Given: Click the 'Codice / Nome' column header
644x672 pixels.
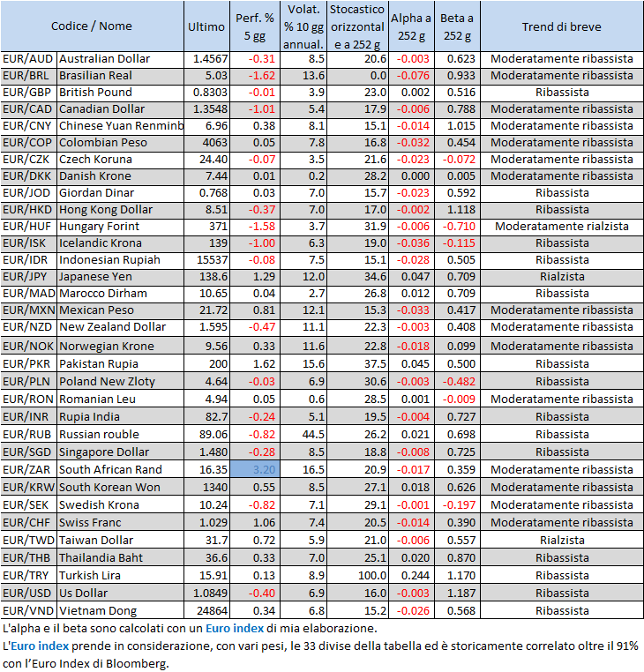Looking at the screenshot, I should point(92,26).
